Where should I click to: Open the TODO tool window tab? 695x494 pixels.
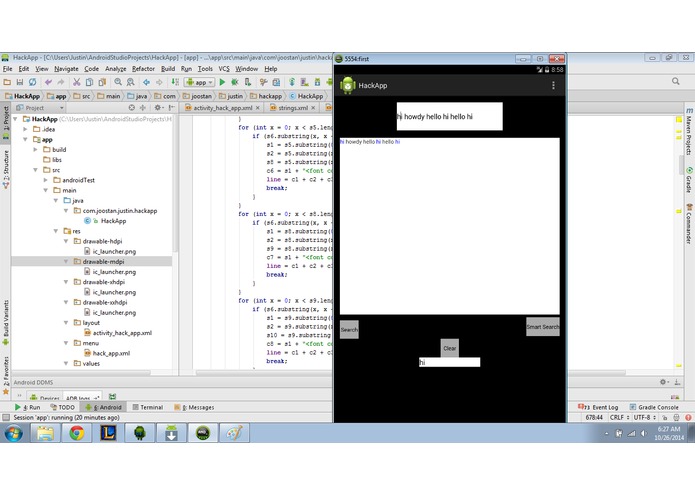coord(62,407)
